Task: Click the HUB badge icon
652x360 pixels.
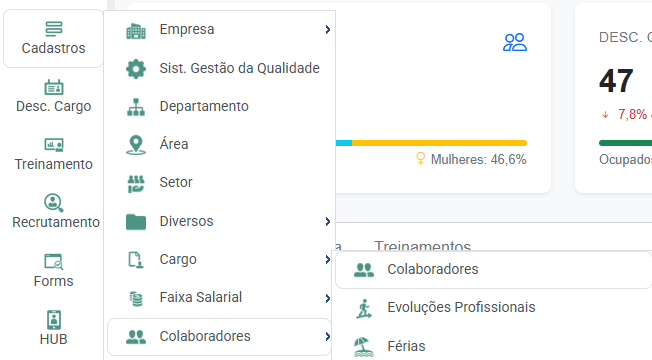Action: (x=54, y=320)
